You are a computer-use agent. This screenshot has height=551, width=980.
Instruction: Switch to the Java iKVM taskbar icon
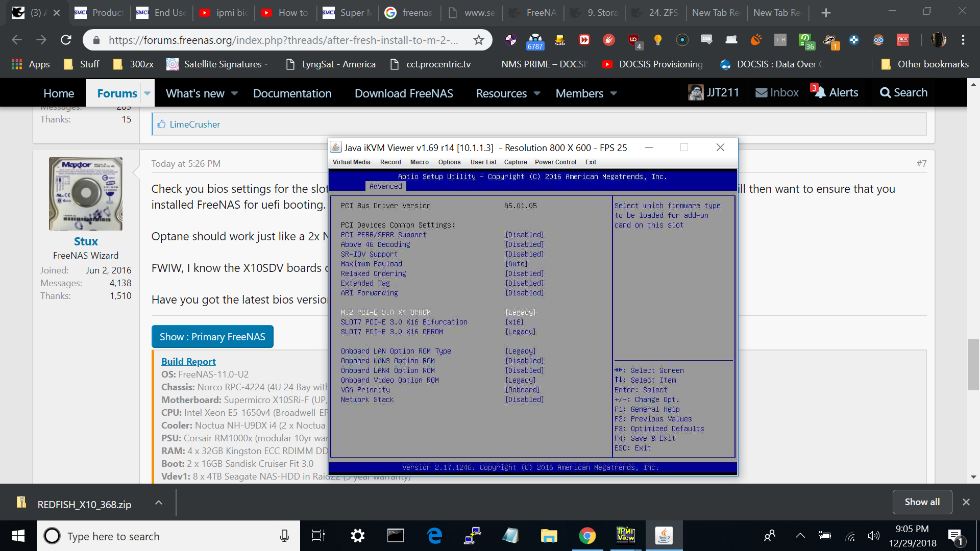click(664, 536)
